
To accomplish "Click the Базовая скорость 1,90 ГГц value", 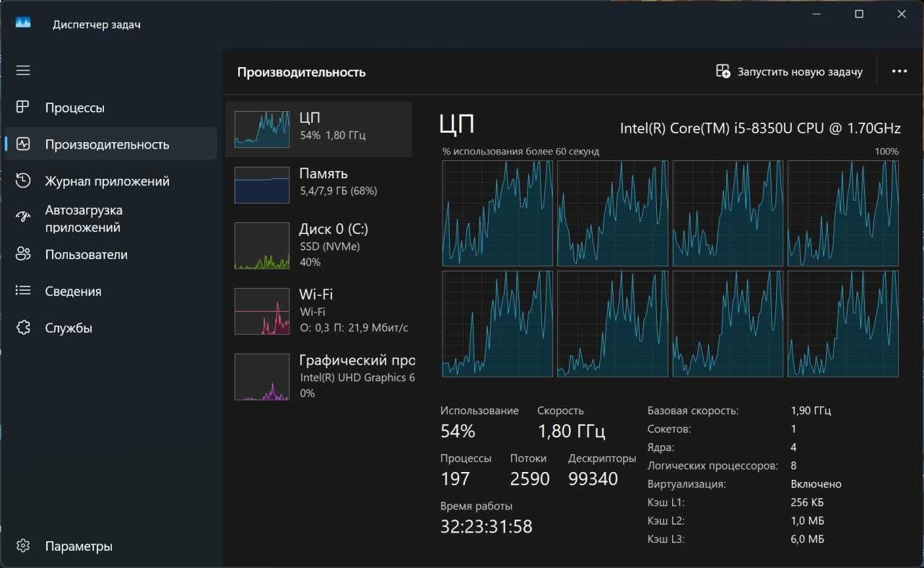I will [811, 411].
